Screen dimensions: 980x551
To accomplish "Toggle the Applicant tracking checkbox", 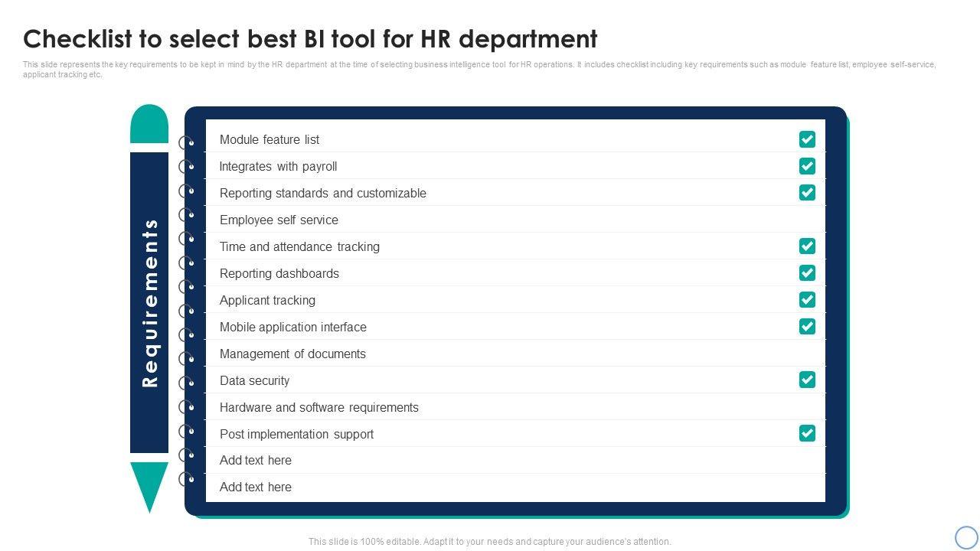I will click(x=807, y=299).
